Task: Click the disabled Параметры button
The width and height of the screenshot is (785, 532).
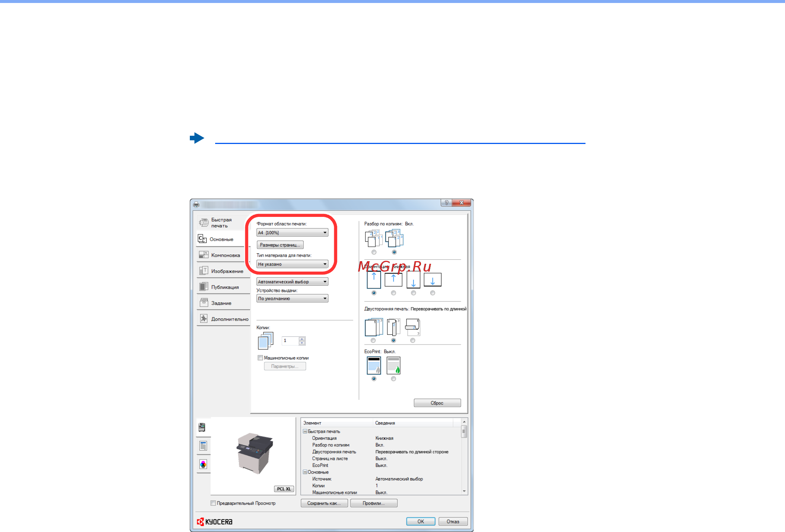Action: click(x=285, y=366)
